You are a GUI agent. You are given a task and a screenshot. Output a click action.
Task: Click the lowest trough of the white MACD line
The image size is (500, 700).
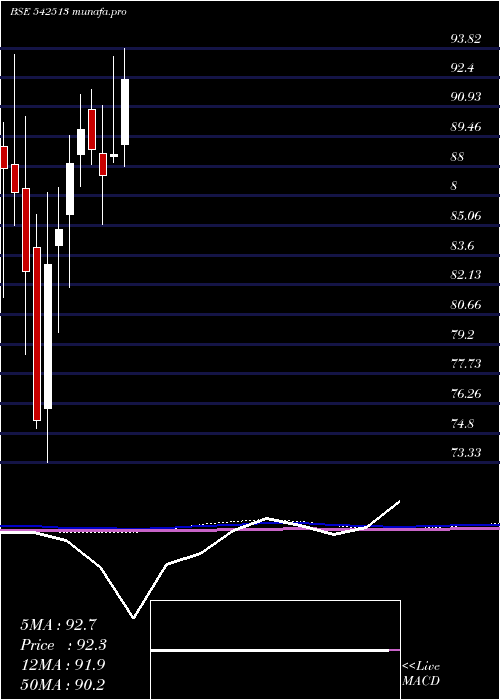click(x=133, y=617)
